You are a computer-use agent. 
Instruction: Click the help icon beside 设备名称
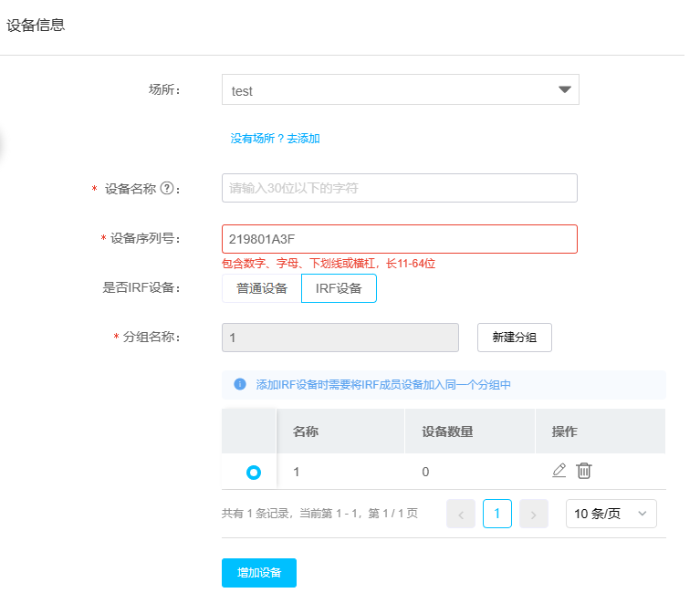click(167, 189)
